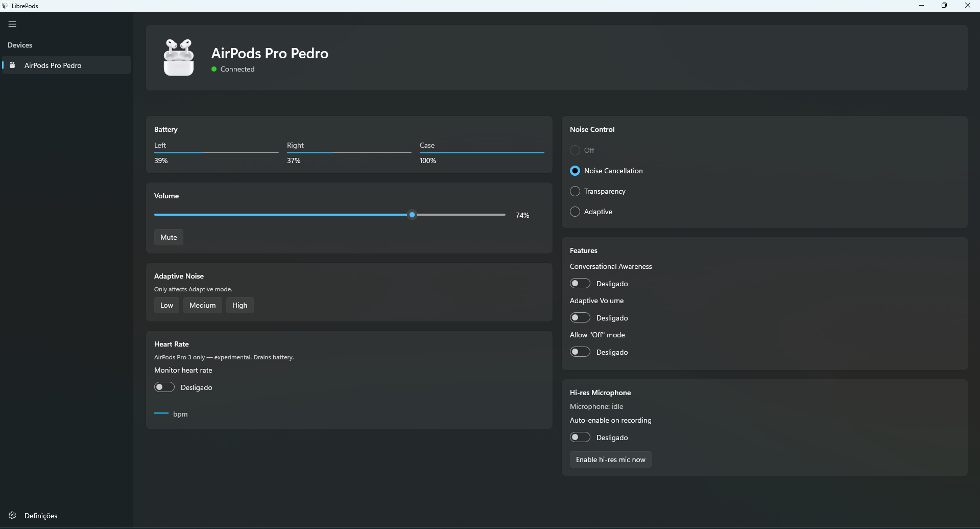Image resolution: width=980 pixels, height=529 pixels.
Task: Set Adaptive Noise to Medium
Action: pos(203,305)
